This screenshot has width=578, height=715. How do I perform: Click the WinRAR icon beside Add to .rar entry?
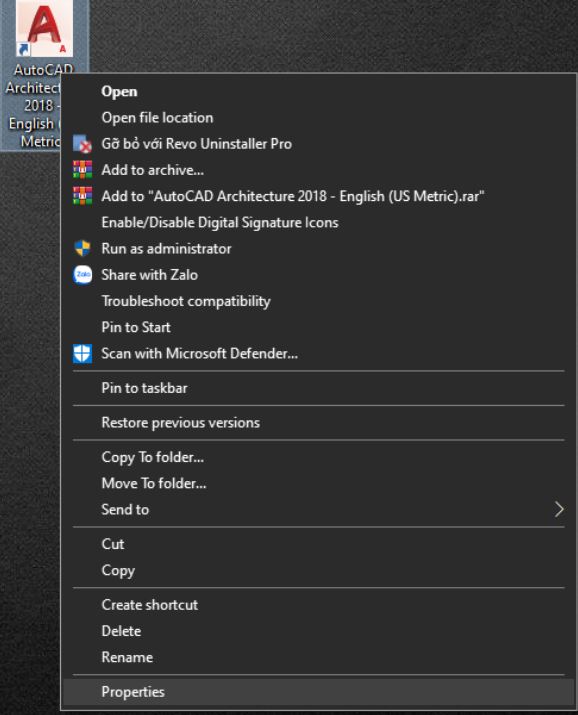[83, 196]
